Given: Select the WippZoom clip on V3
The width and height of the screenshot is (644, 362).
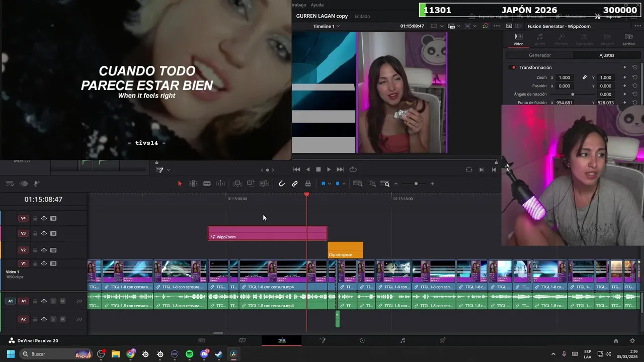Looking at the screenshot, I should 267,233.
